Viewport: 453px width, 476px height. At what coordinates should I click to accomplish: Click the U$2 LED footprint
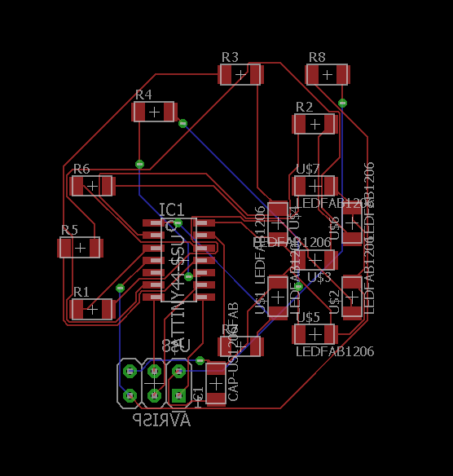click(352, 297)
